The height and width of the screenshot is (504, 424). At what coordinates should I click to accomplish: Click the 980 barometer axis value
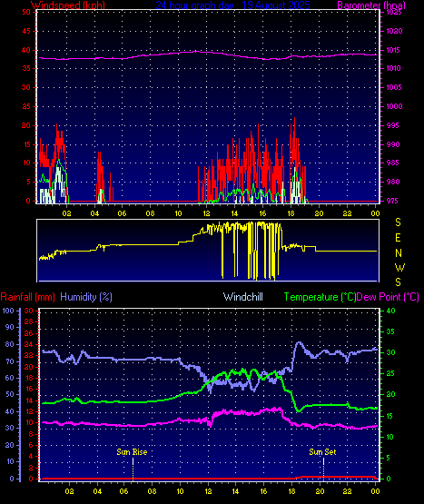[x=393, y=182]
